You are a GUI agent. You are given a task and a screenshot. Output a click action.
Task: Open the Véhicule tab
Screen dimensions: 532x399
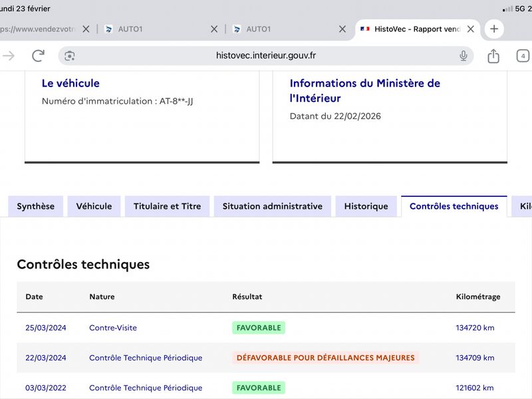point(94,206)
